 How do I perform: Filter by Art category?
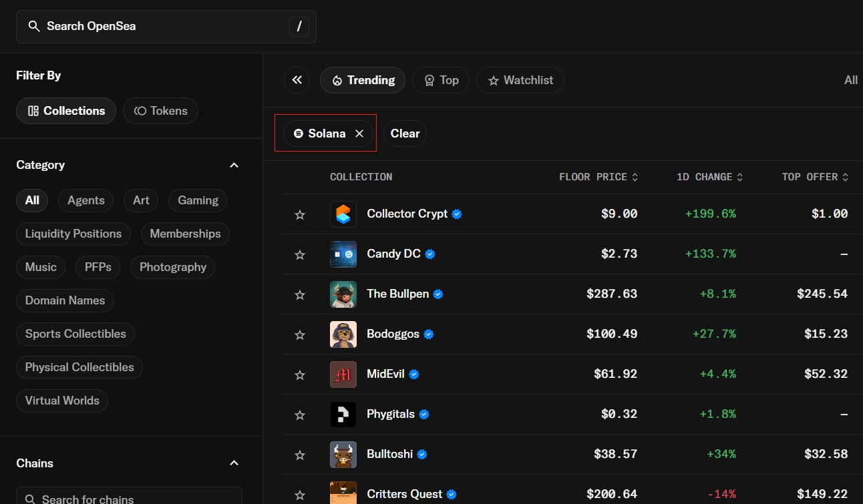[x=141, y=200]
